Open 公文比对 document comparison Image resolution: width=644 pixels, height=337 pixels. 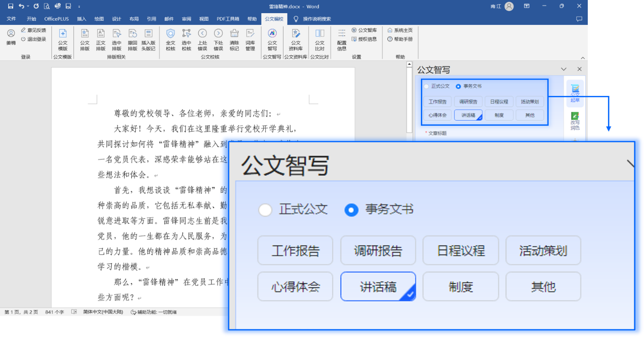click(x=319, y=40)
